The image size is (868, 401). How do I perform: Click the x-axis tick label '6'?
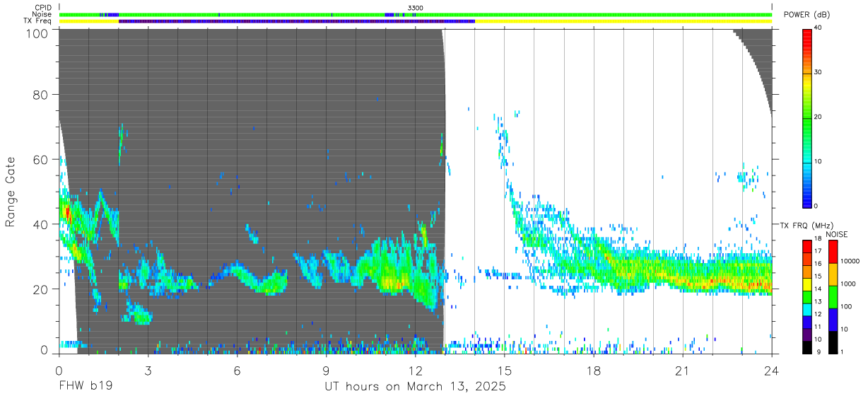click(x=237, y=371)
